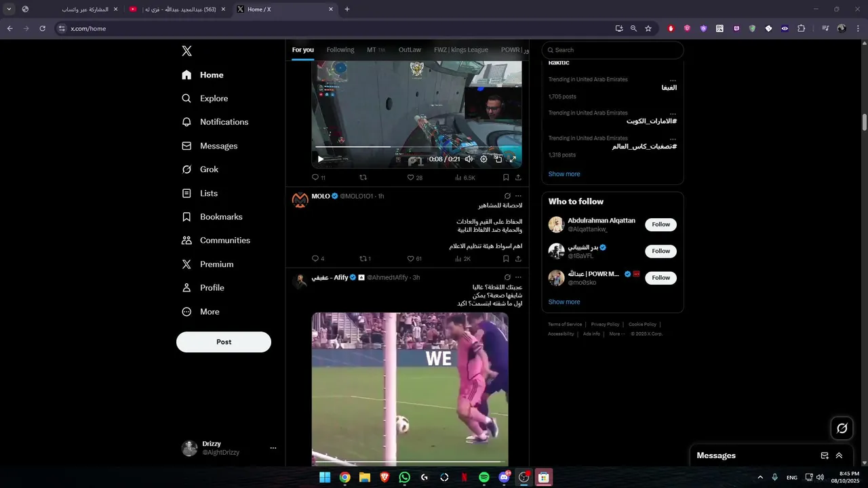868x488 pixels.
Task: Open Lists in the sidebar
Action: pyautogui.click(x=200, y=193)
